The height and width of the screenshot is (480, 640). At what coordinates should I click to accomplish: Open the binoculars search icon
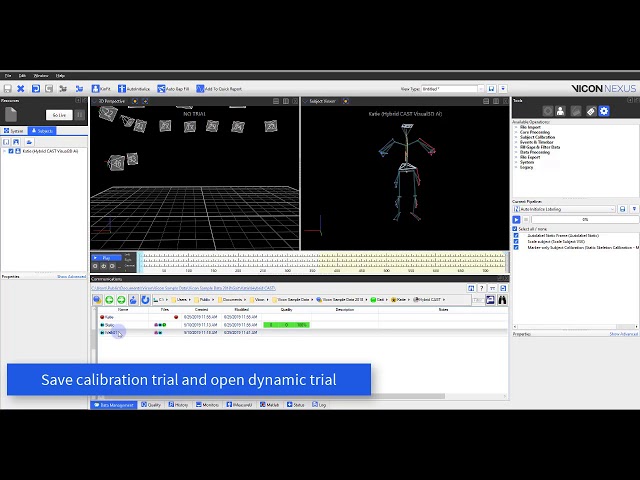[x=502, y=300]
